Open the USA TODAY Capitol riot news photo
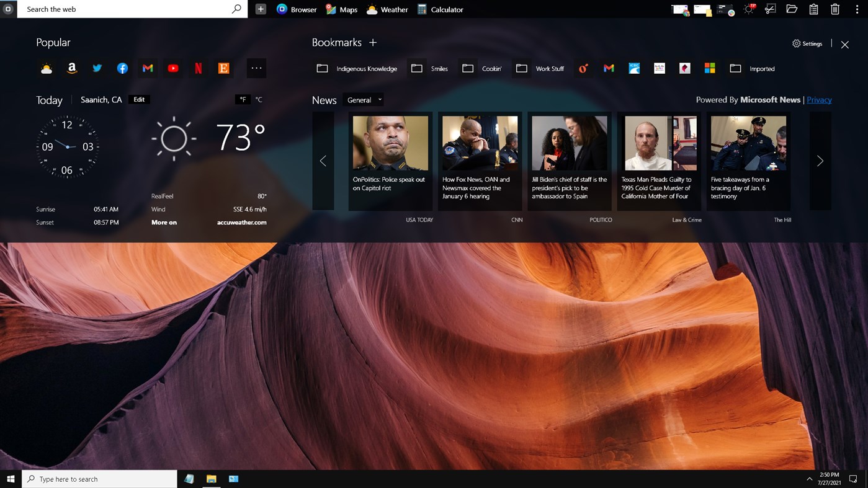868x488 pixels. pyautogui.click(x=390, y=143)
